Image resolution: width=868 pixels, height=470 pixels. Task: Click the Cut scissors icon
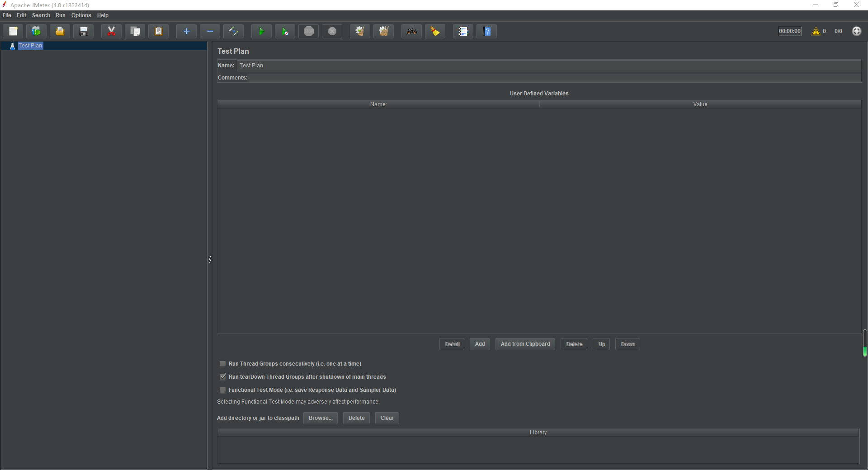111,31
